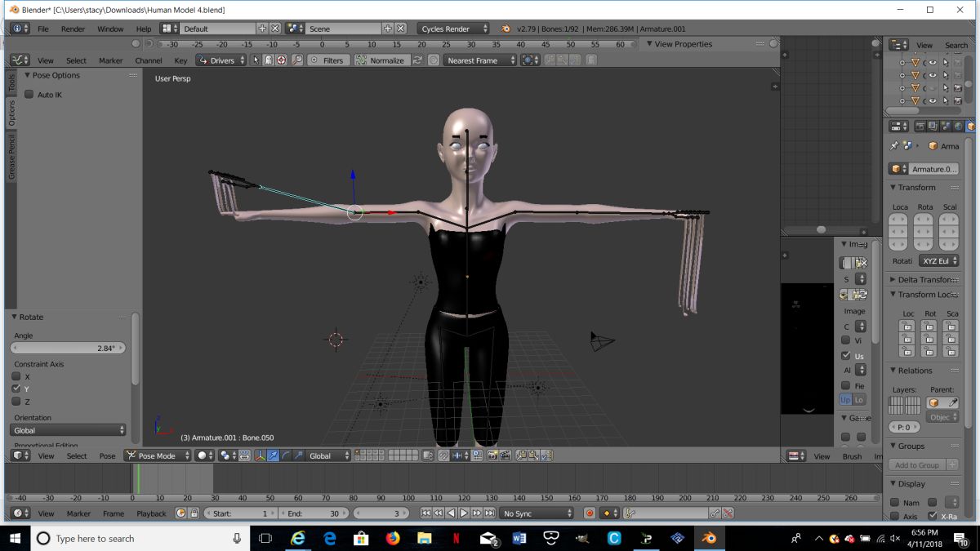
Task: Toggle the X constraint axis checkbox
Action: pyautogui.click(x=16, y=377)
